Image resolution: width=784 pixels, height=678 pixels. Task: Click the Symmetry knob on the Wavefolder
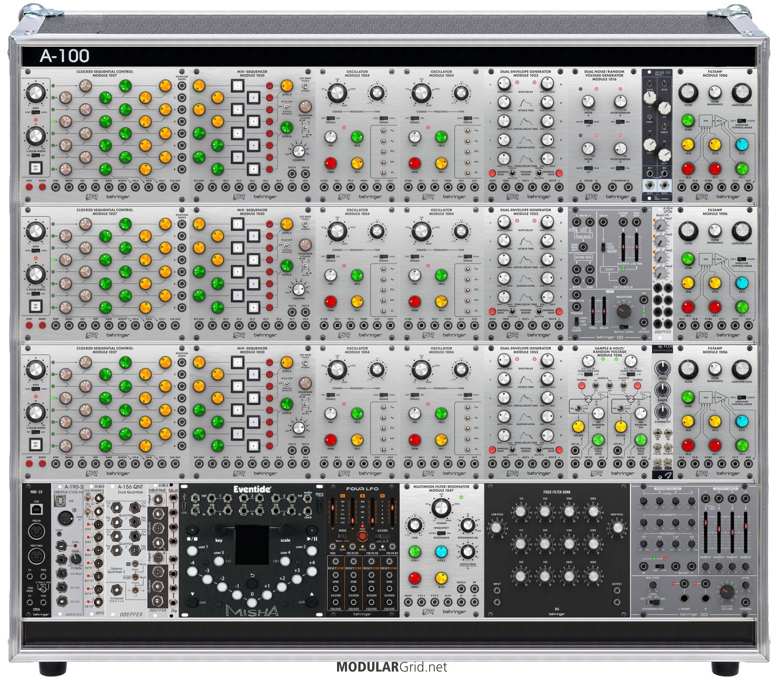[663, 412]
